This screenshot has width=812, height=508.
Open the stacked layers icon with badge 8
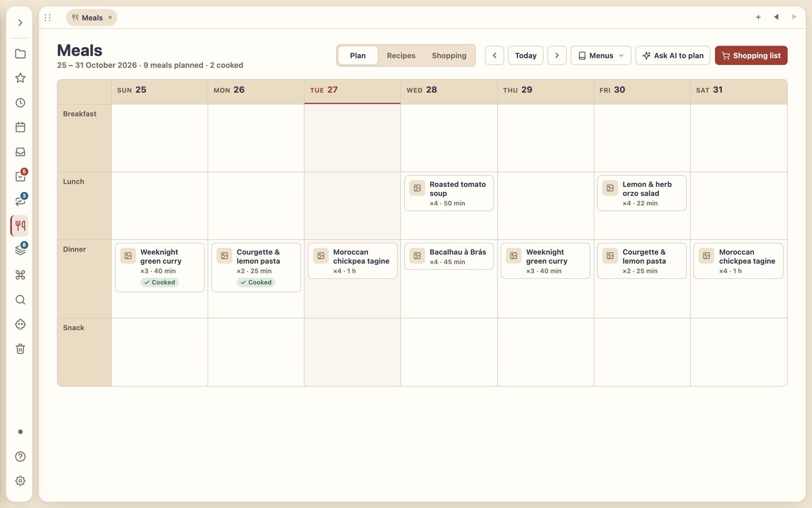[20, 250]
